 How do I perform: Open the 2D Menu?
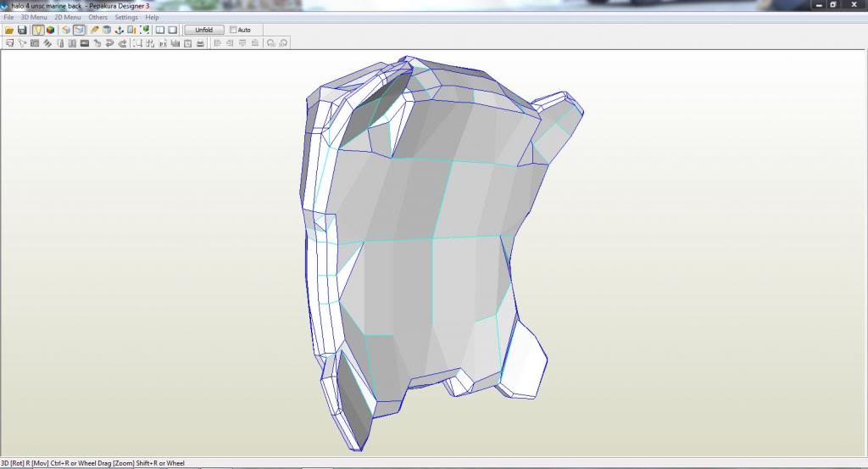click(x=68, y=17)
